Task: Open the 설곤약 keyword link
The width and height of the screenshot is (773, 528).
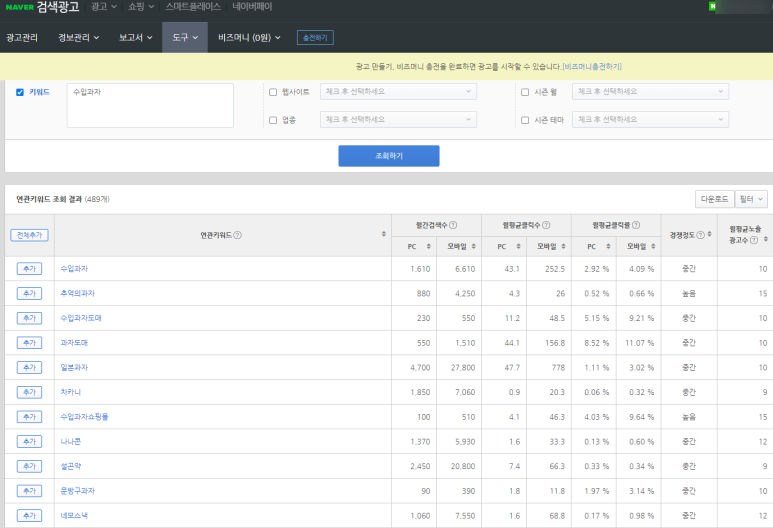Action: pos(70,466)
